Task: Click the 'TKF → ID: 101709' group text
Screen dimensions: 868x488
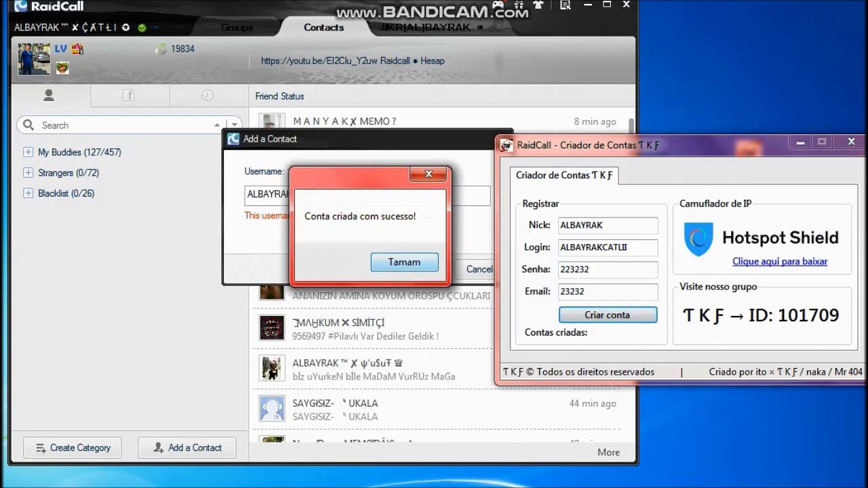Action: point(761,315)
